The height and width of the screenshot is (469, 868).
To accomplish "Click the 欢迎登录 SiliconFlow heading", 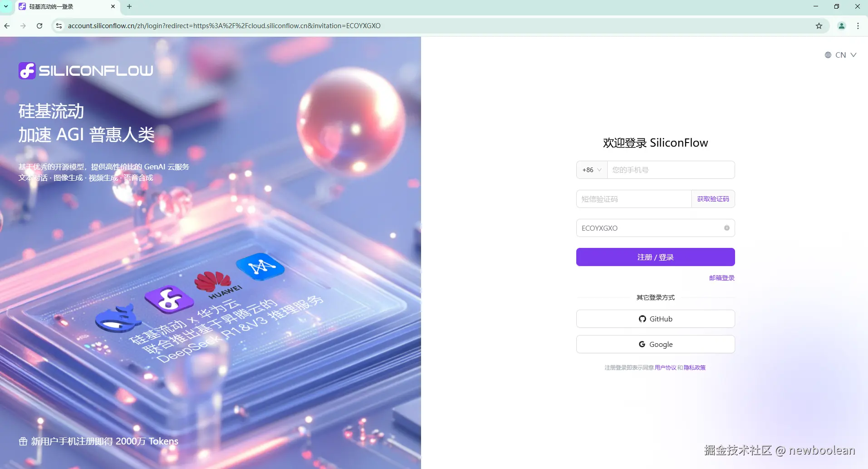I will [x=655, y=143].
